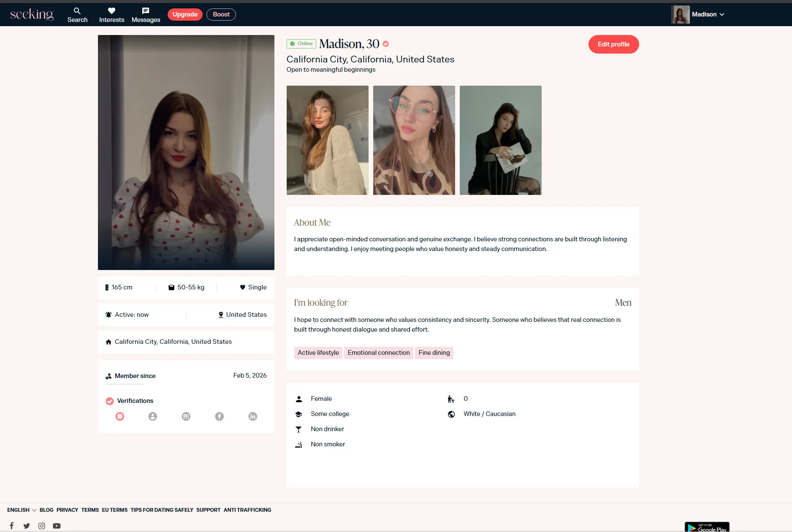This screenshot has height=532, width=792.
Task: Click the Boost button
Action: [x=221, y=14]
